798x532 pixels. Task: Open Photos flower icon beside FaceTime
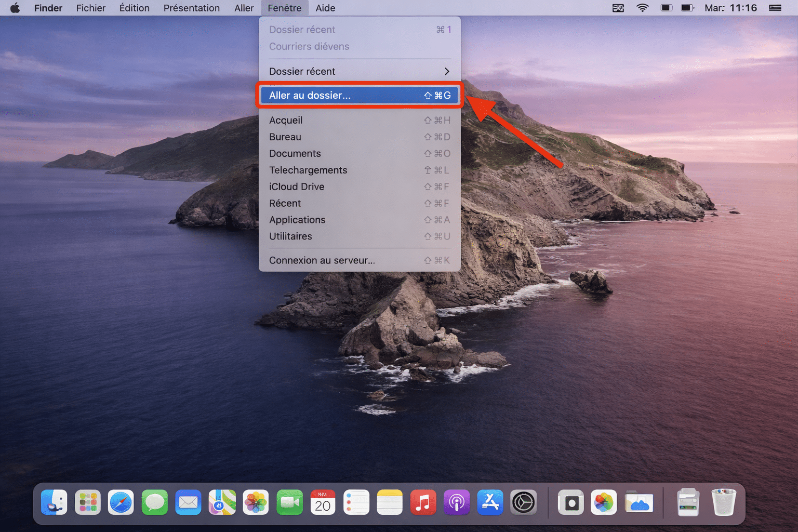click(x=256, y=502)
